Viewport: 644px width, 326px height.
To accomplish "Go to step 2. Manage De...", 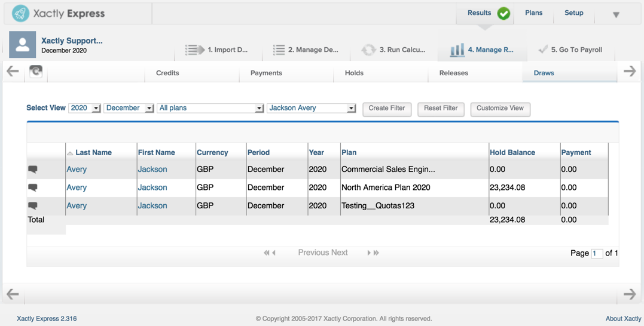I will pos(313,50).
